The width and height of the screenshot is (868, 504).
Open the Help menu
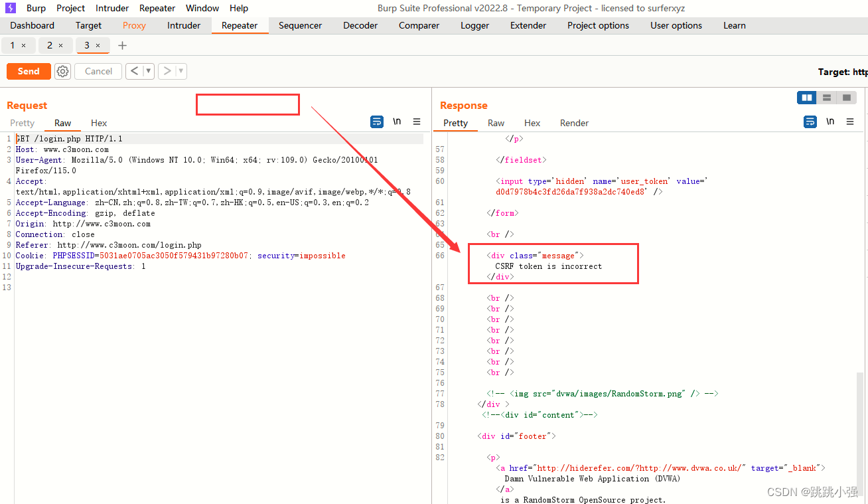[x=239, y=8]
